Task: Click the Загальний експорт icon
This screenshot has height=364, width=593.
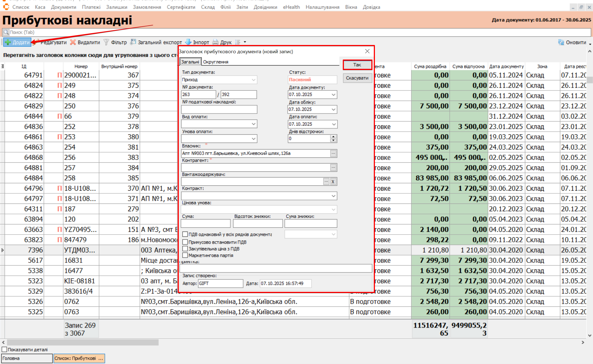Action: (133, 42)
